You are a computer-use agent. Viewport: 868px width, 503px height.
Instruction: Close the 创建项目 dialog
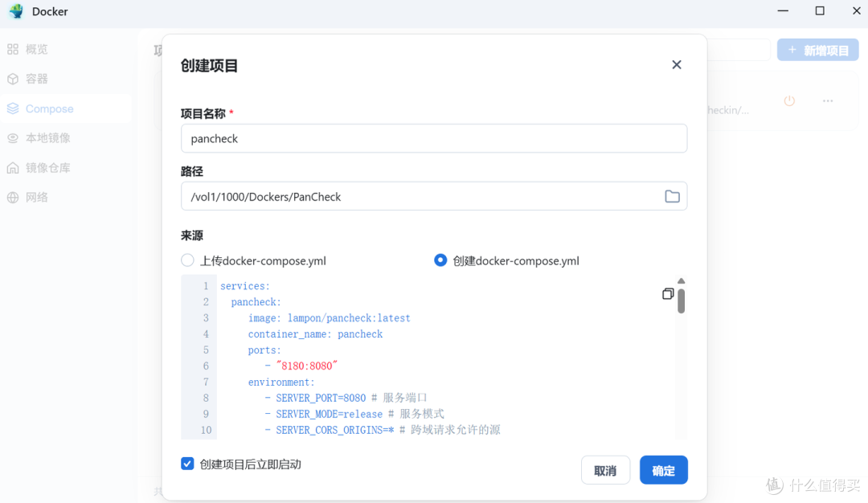677,65
